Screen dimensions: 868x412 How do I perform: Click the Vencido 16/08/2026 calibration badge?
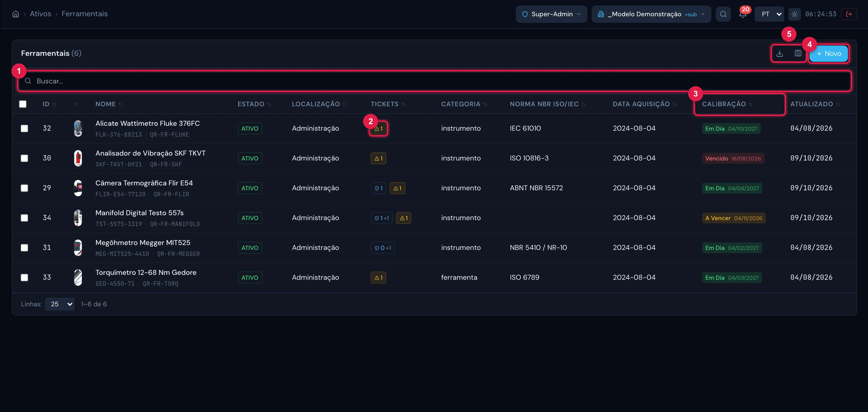coord(733,159)
